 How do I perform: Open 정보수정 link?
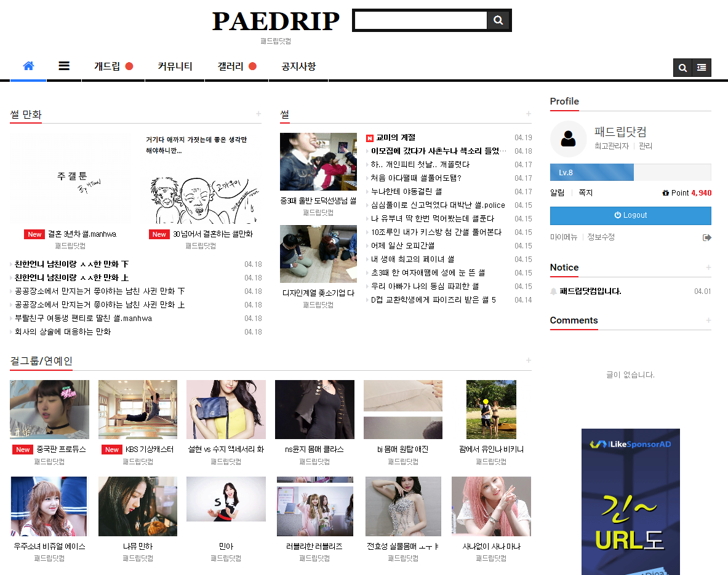click(x=601, y=237)
